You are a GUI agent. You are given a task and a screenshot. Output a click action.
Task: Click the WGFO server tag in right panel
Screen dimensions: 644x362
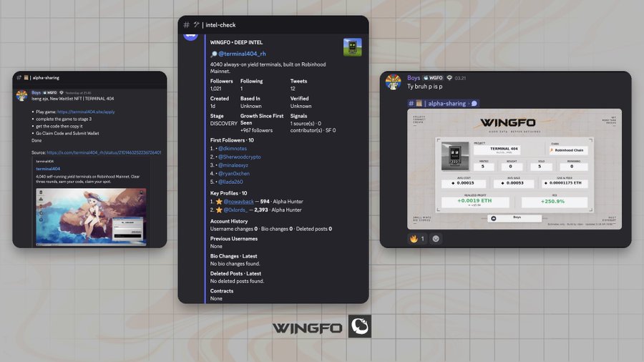tap(434, 78)
